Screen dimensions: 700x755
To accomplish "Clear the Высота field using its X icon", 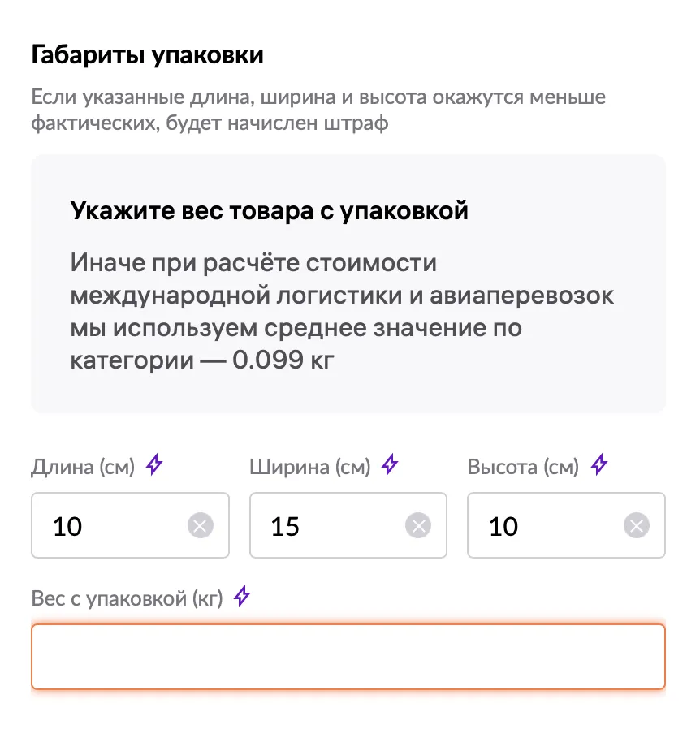I will click(636, 525).
